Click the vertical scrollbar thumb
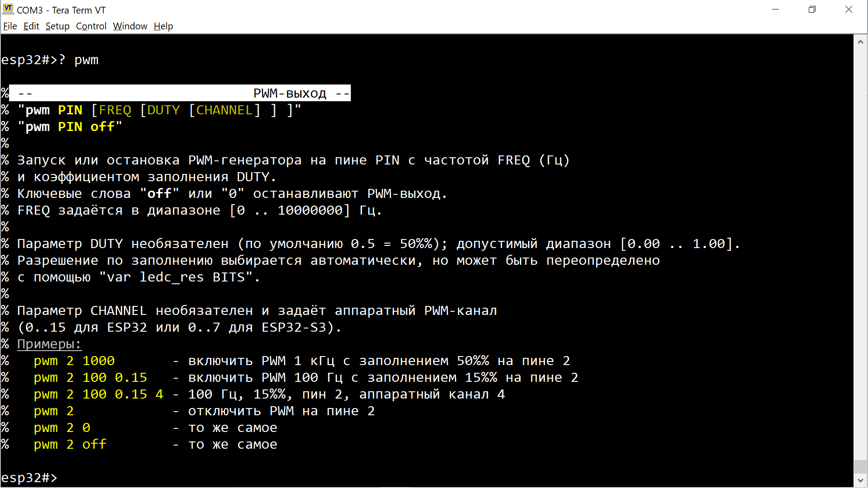 click(860, 467)
